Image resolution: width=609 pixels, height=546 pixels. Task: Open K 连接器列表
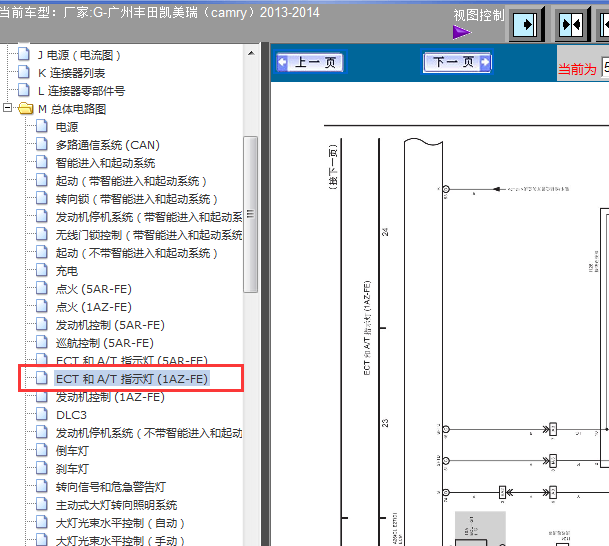(71, 73)
